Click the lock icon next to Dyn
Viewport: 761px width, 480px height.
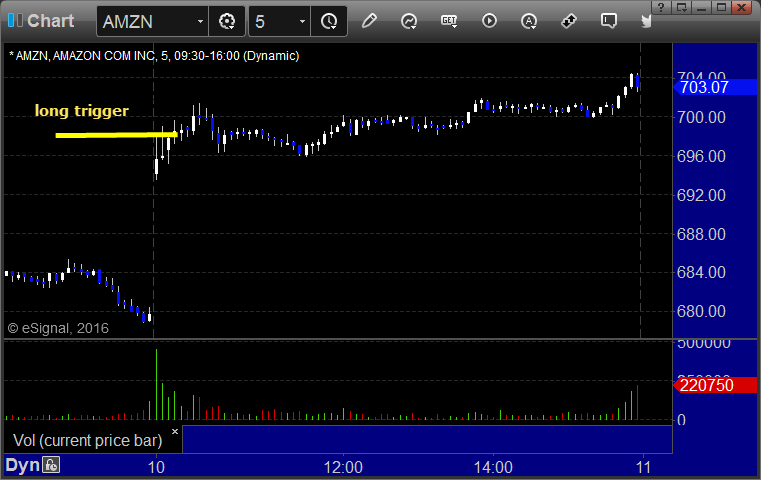51,465
